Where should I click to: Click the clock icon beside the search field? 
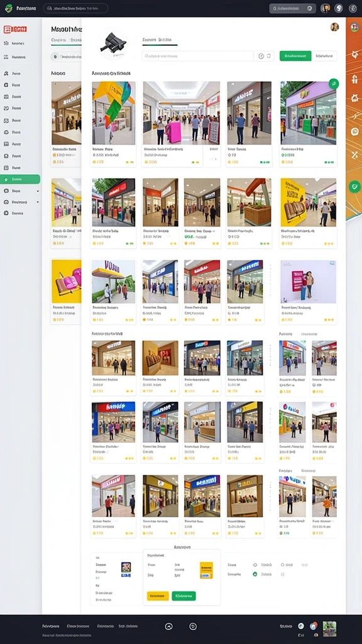pos(261,56)
